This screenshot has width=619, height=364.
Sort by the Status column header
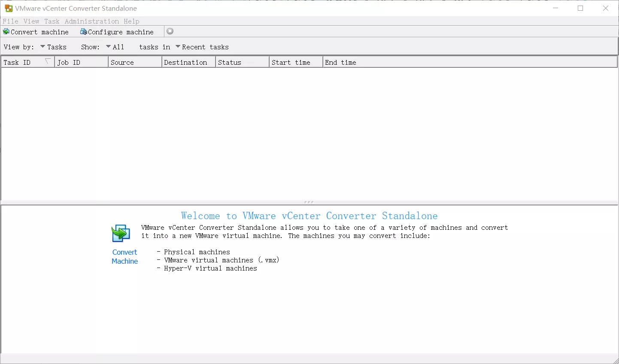point(242,63)
